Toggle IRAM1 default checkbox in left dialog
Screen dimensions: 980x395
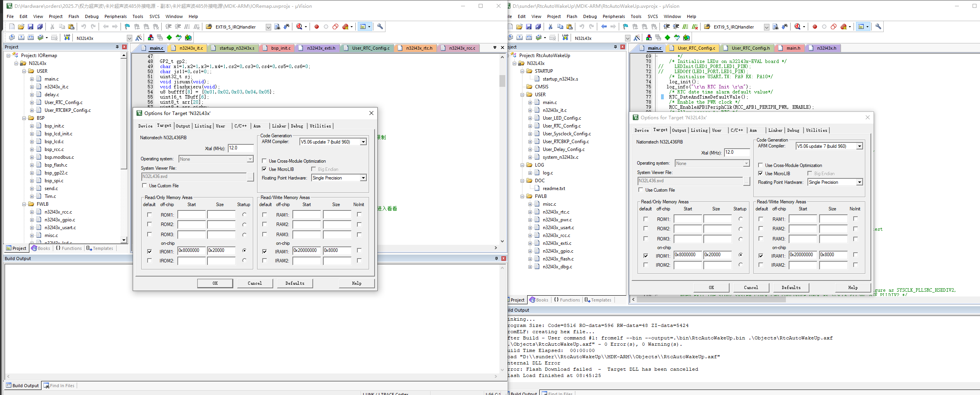coord(265,251)
